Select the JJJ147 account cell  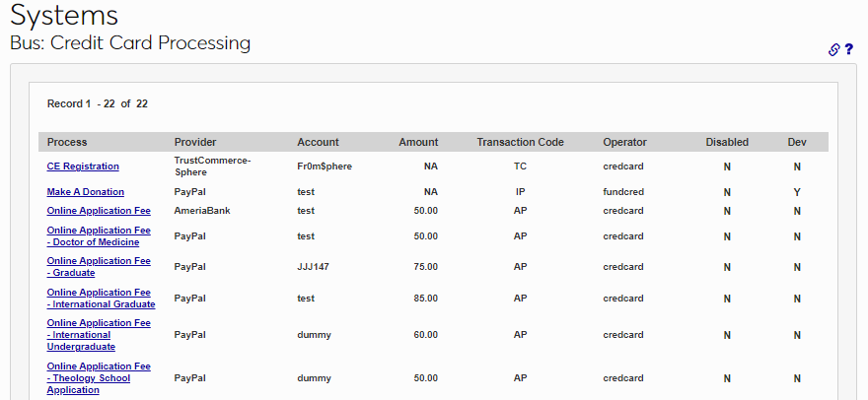(x=313, y=267)
